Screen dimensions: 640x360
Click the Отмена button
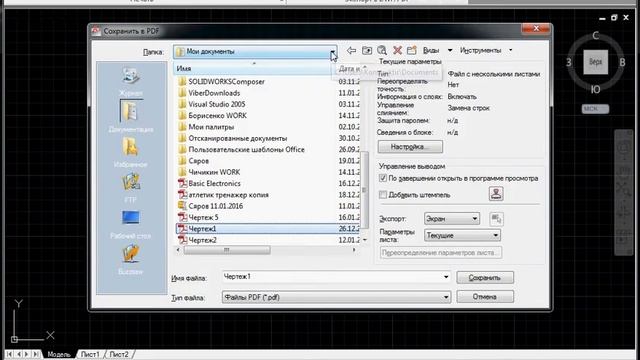coord(485,297)
